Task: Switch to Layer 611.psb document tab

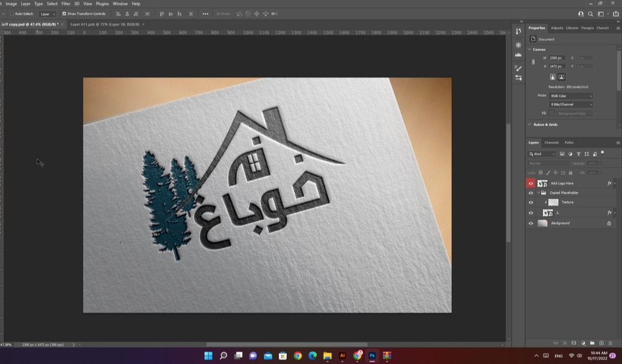Action: [x=103, y=24]
